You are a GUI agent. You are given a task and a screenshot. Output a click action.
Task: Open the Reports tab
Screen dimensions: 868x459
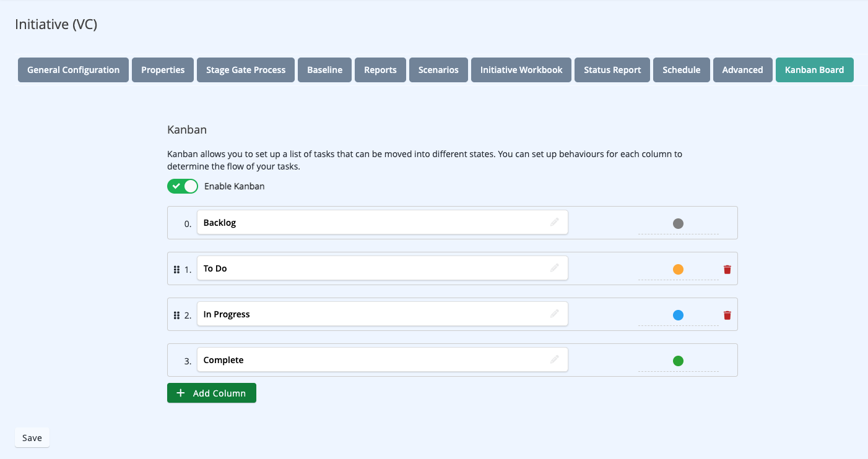click(x=380, y=70)
